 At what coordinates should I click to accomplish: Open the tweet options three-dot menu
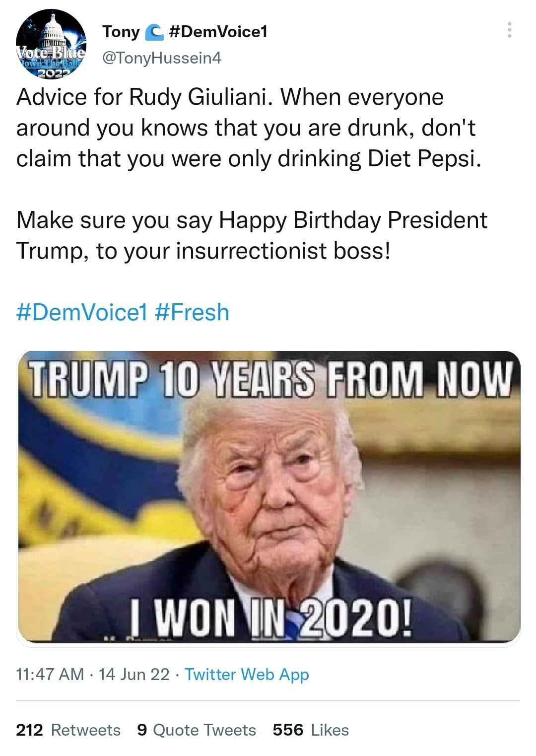pyautogui.click(x=509, y=31)
